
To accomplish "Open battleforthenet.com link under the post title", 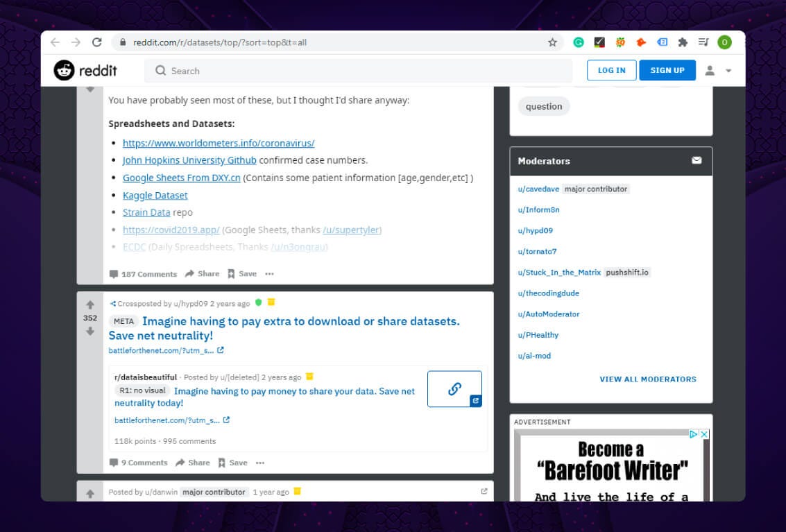I will tap(166, 350).
